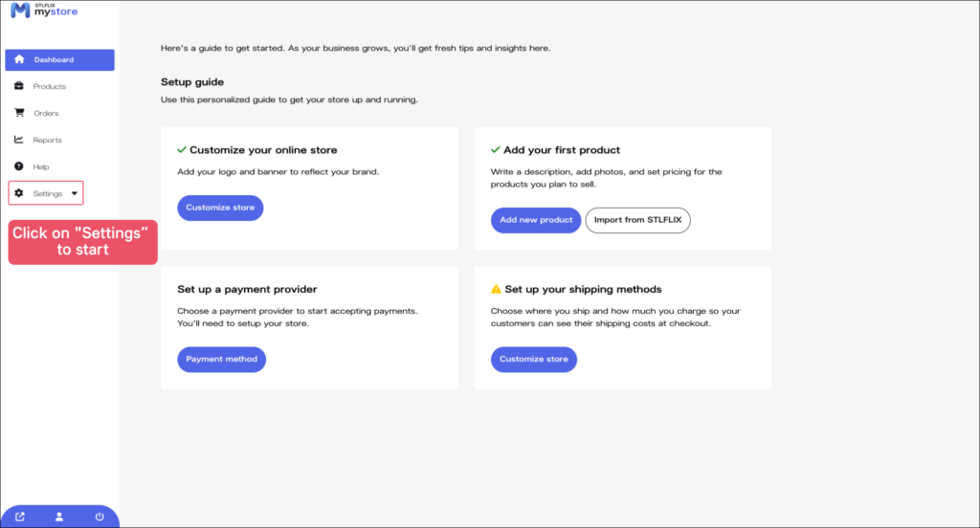Viewport: 980px width, 528px height.
Task: Select the Products menu label
Action: click(x=50, y=86)
